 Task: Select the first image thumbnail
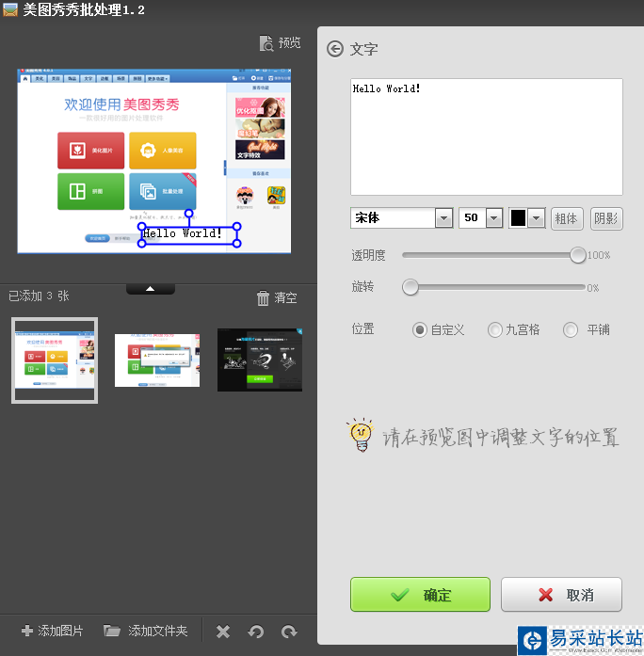[x=55, y=360]
